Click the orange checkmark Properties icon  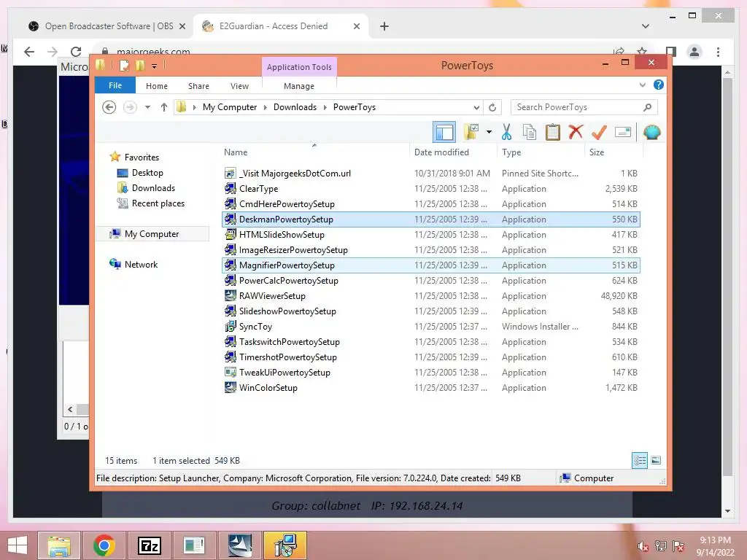pos(599,132)
